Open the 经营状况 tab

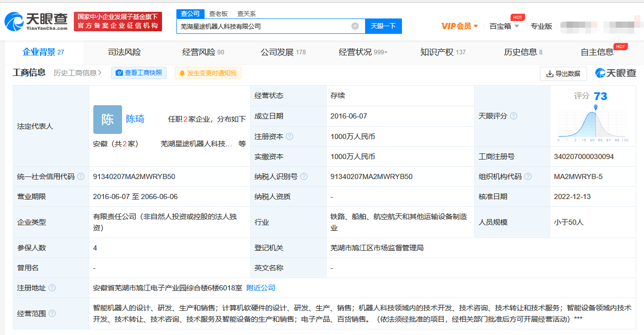363,52
